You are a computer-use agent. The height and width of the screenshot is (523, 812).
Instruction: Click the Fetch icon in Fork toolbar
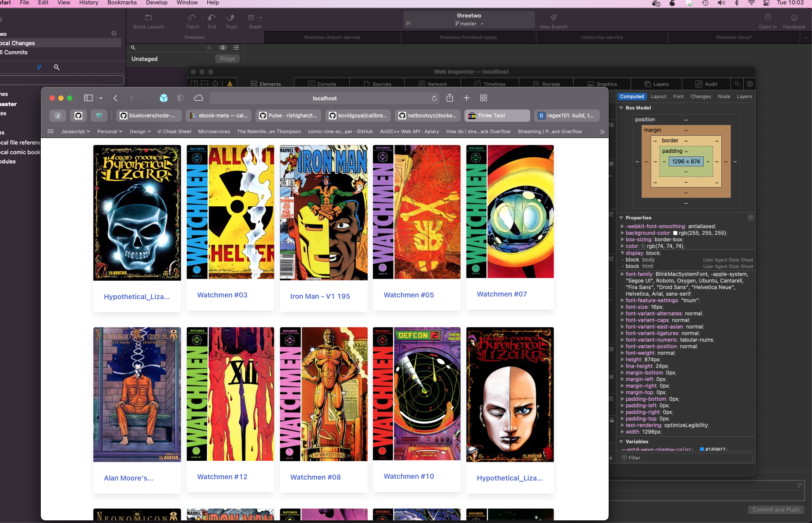pos(192,18)
